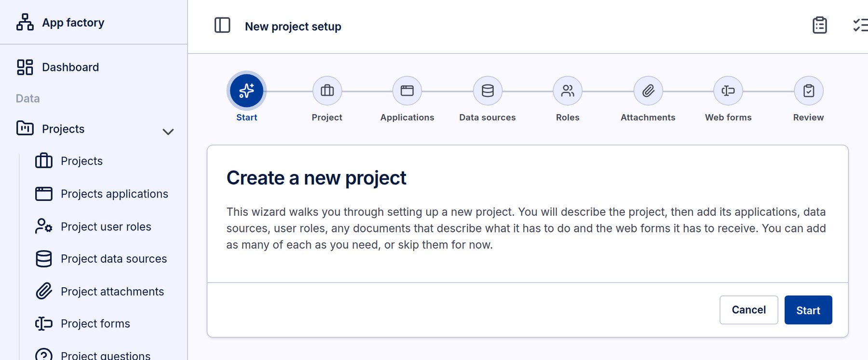Jump to the Attachments paperclip step icon

[x=648, y=91]
